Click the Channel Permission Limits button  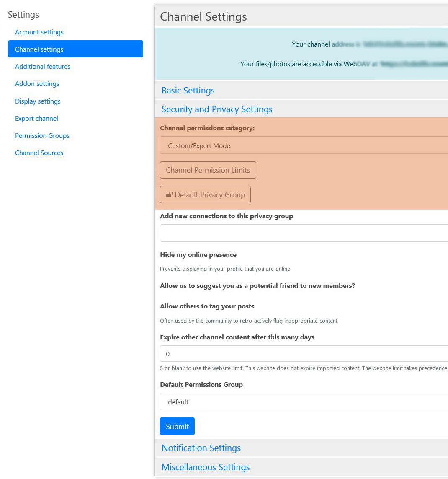208,170
